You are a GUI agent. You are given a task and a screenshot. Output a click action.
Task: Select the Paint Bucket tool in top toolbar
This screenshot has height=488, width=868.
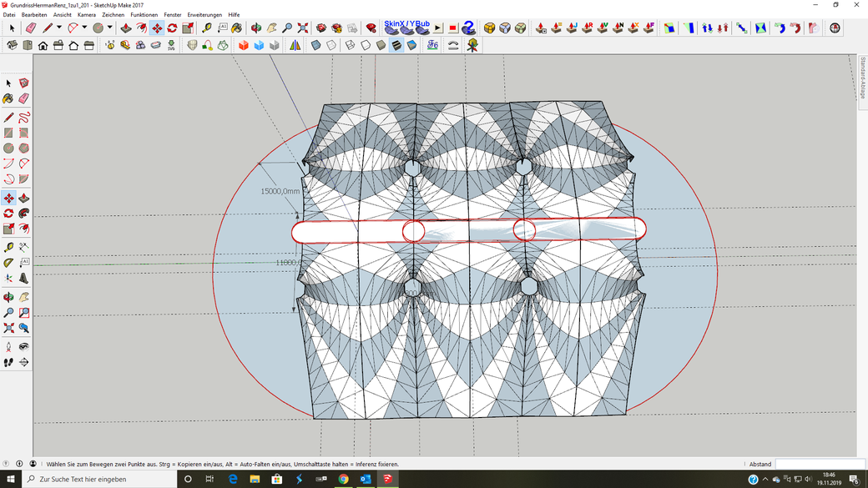[x=237, y=28]
